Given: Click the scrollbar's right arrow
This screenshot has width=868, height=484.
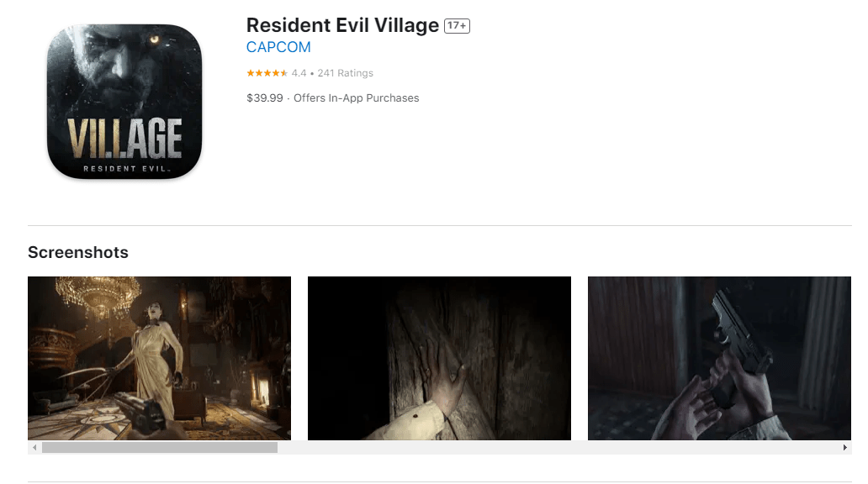Looking at the screenshot, I should tap(844, 448).
